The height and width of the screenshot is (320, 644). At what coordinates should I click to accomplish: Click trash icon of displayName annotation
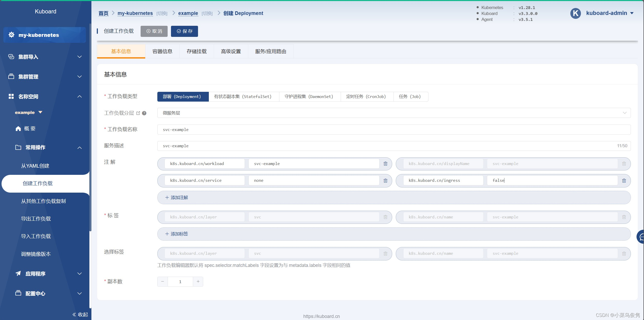(624, 164)
